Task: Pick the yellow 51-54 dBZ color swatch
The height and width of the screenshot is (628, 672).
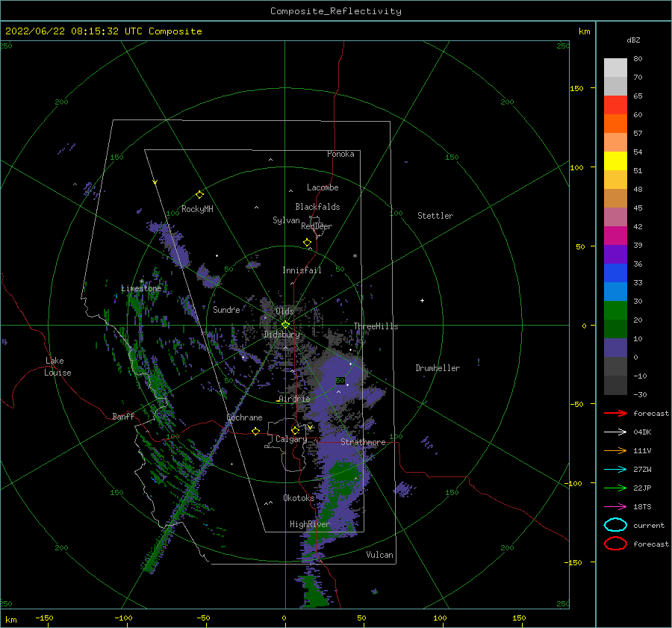Action: click(x=615, y=161)
